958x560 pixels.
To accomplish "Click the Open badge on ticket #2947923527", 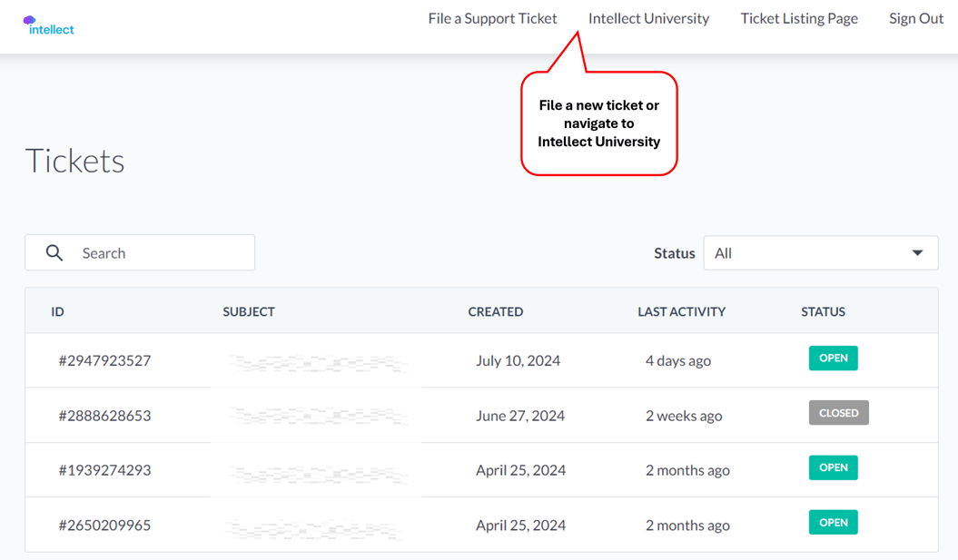I will 833,359.
